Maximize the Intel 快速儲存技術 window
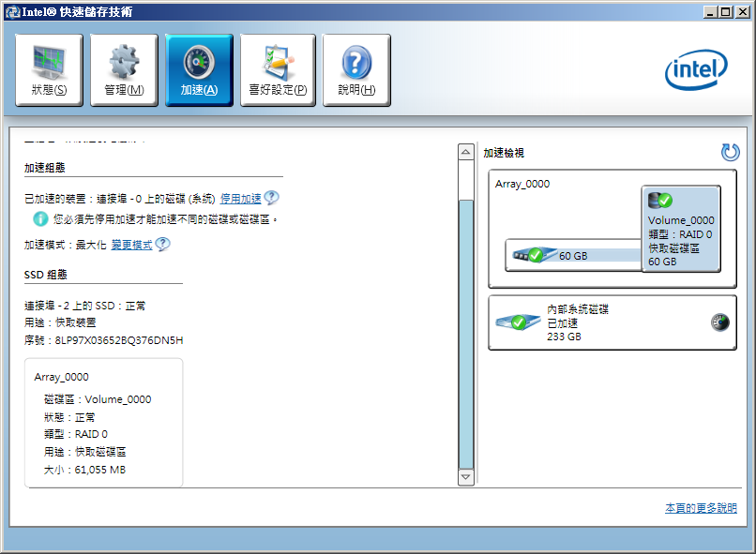 tap(726, 11)
